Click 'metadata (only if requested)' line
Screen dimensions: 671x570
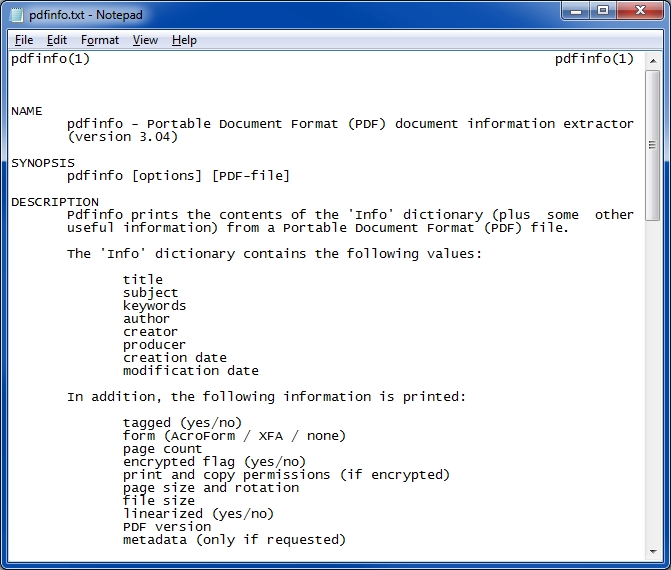tap(235, 540)
